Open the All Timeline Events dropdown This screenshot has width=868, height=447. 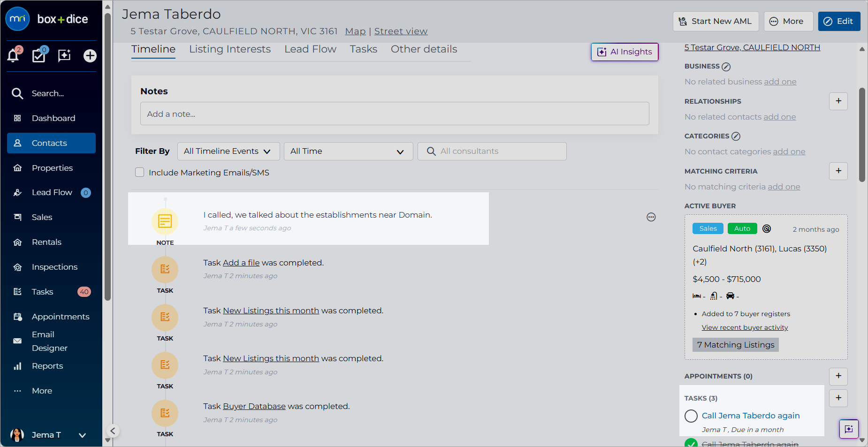(x=228, y=151)
